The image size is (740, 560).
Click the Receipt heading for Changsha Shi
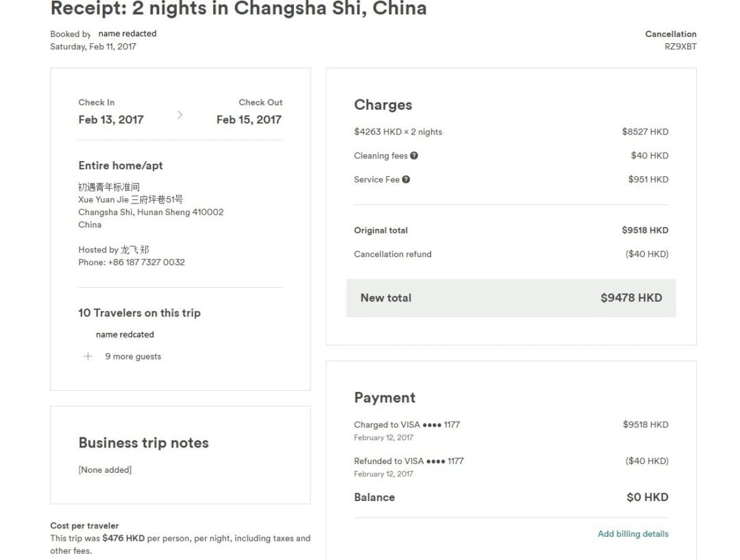tap(238, 8)
